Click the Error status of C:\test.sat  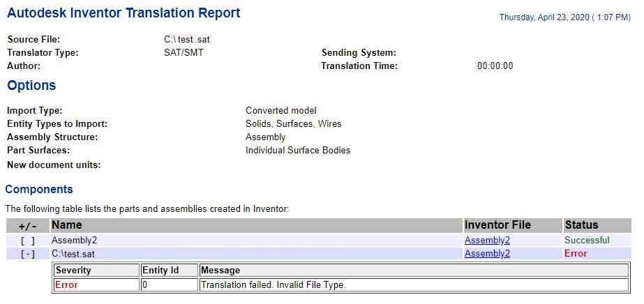coord(576,253)
